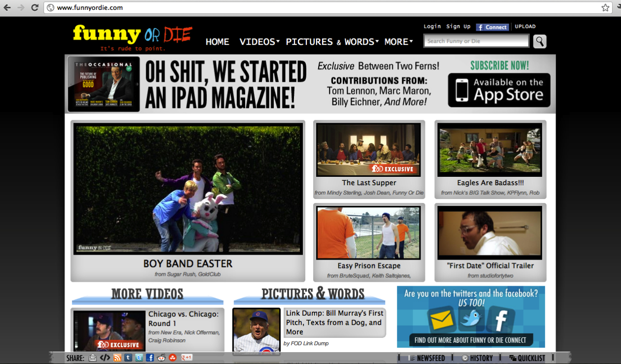Click the Available on the App Store badge
This screenshot has height=364, width=621.
pyautogui.click(x=499, y=90)
